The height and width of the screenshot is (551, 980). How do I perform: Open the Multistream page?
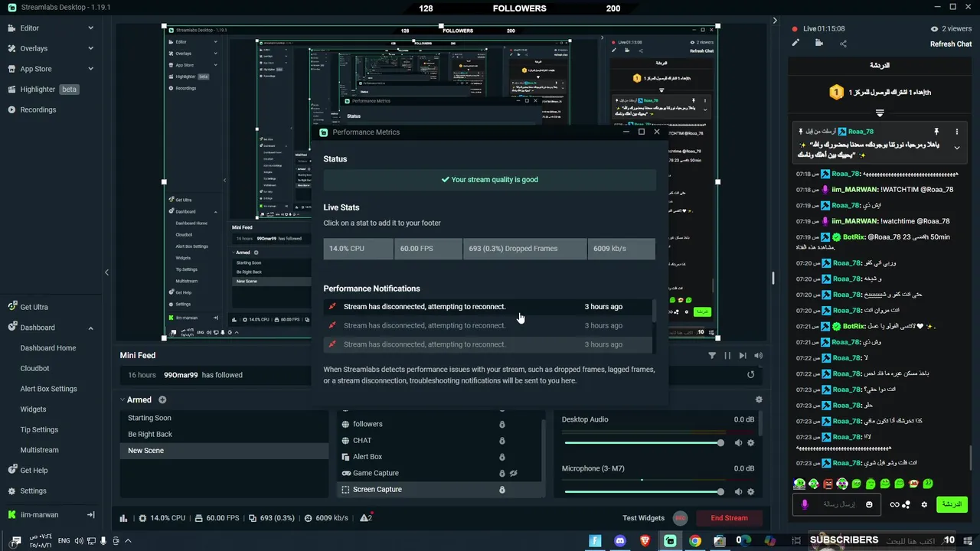point(39,450)
